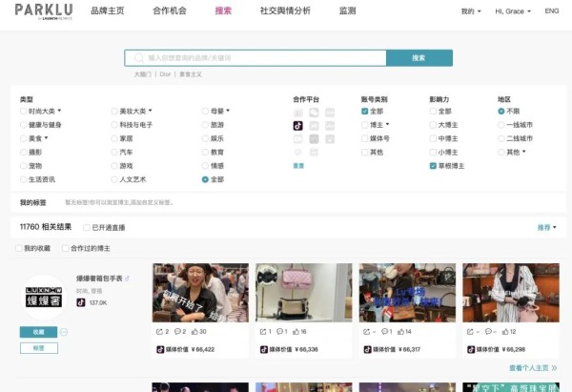572x392 pixels.
Task: Check the 小博主 influence checkbox
Action: coord(433,152)
